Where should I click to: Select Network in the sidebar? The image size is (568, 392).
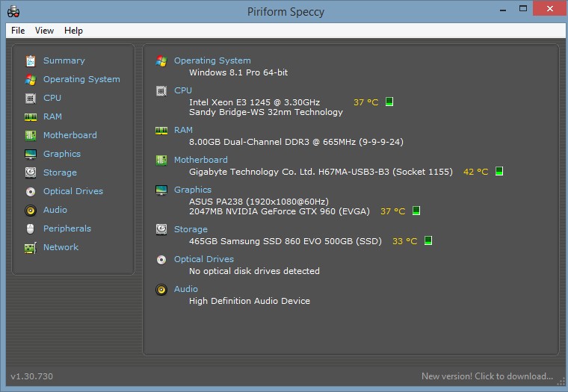pos(61,247)
